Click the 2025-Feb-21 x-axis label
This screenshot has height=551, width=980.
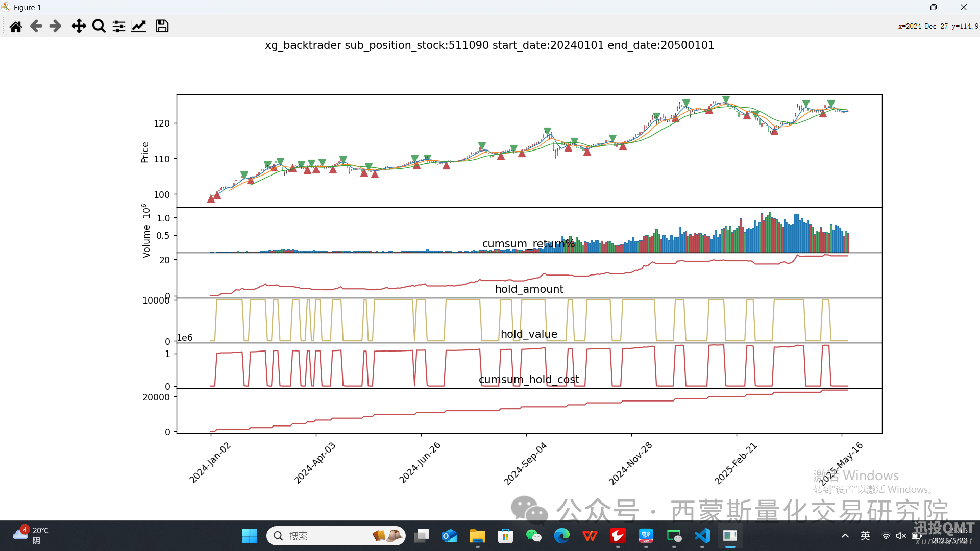click(x=736, y=463)
